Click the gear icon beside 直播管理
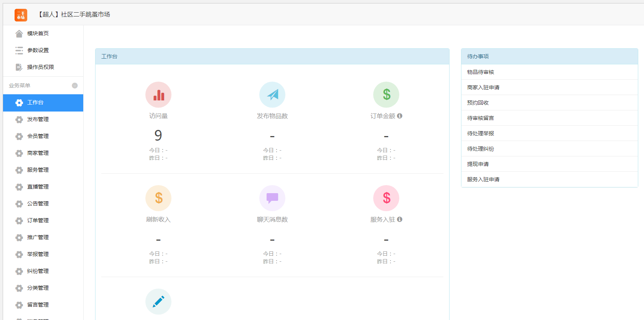 tap(19, 187)
